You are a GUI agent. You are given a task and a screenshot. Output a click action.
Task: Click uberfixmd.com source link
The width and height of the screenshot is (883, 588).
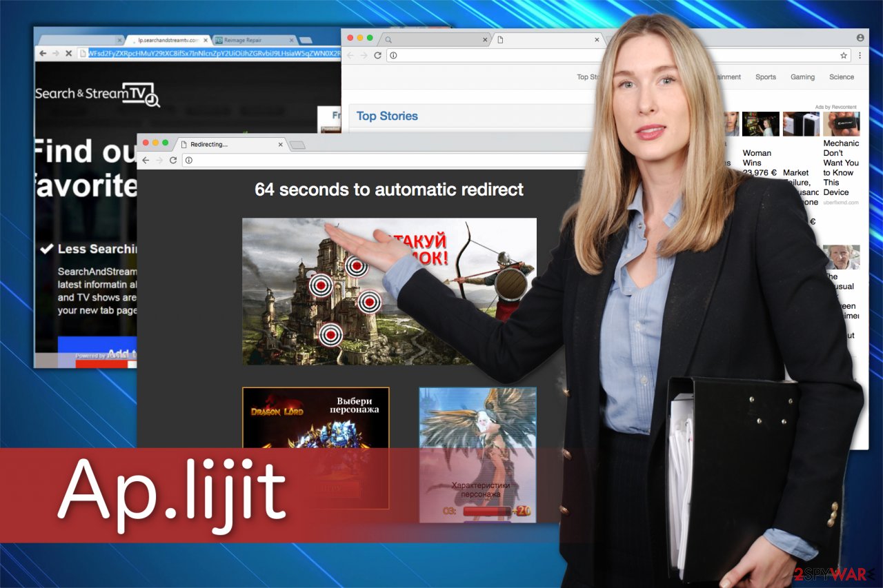point(841,203)
